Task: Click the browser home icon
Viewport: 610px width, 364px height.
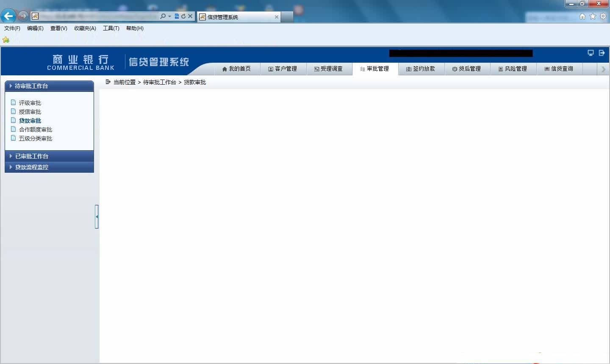Action: tap(582, 16)
